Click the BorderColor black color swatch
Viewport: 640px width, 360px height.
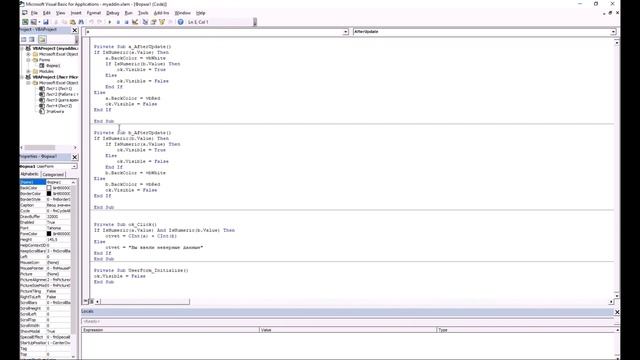[49, 194]
